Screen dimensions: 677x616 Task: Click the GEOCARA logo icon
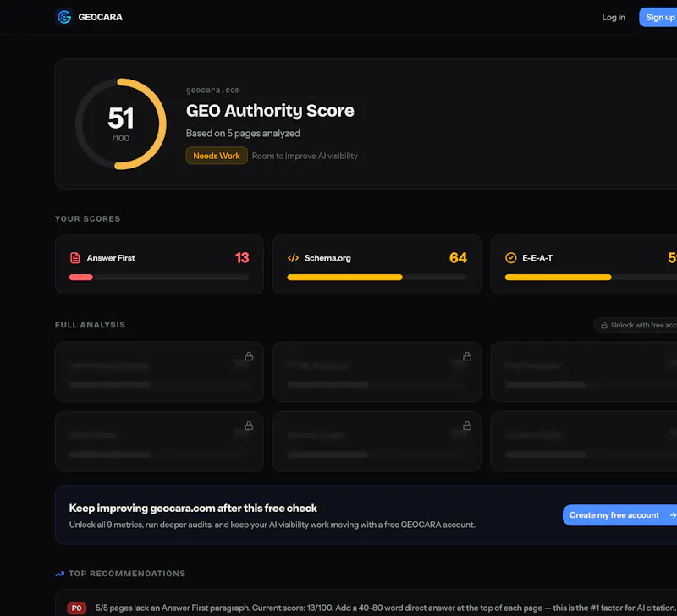pos(64,17)
